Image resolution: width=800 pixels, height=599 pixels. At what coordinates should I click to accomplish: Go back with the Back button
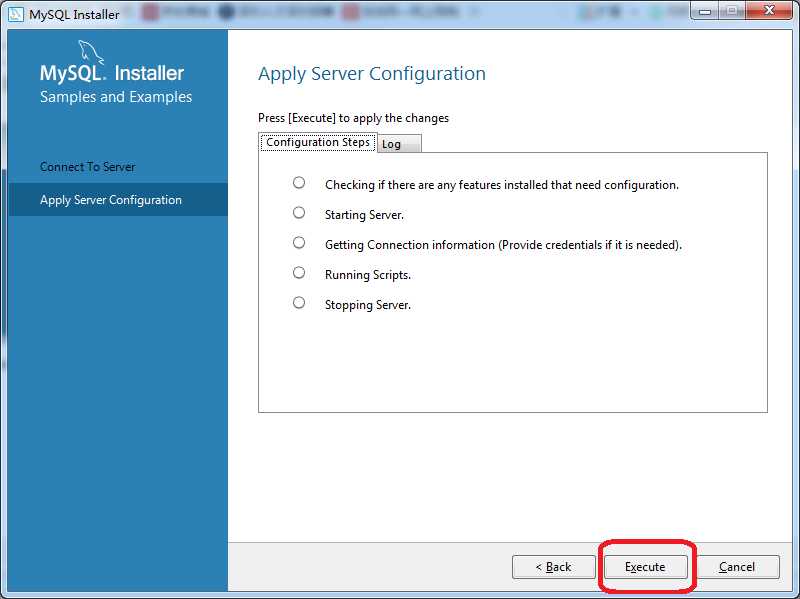(x=554, y=567)
